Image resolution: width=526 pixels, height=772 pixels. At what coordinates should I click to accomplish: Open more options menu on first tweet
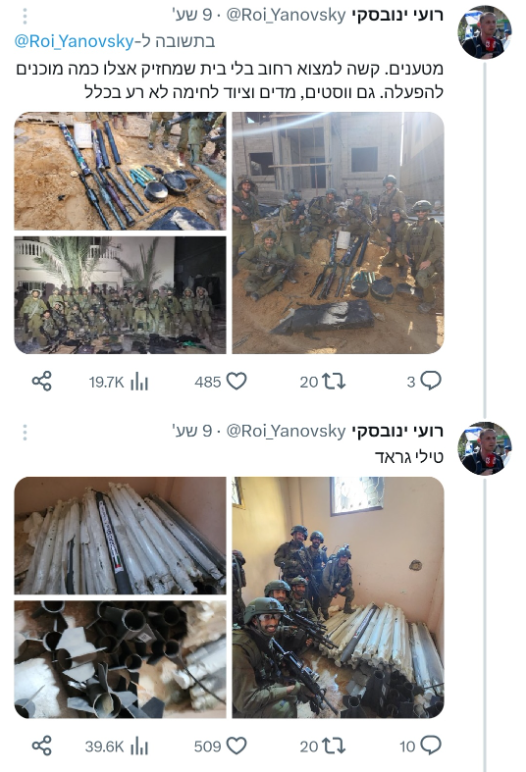point(25,16)
